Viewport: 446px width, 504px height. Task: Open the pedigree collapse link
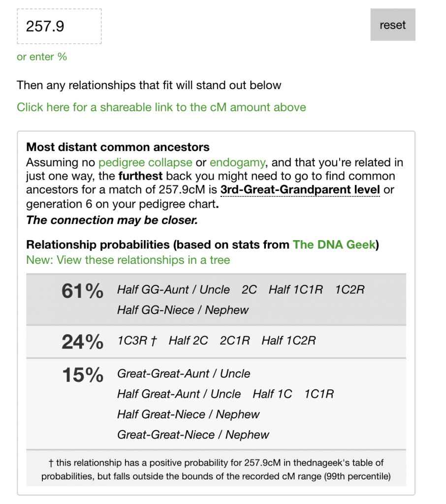[145, 162]
